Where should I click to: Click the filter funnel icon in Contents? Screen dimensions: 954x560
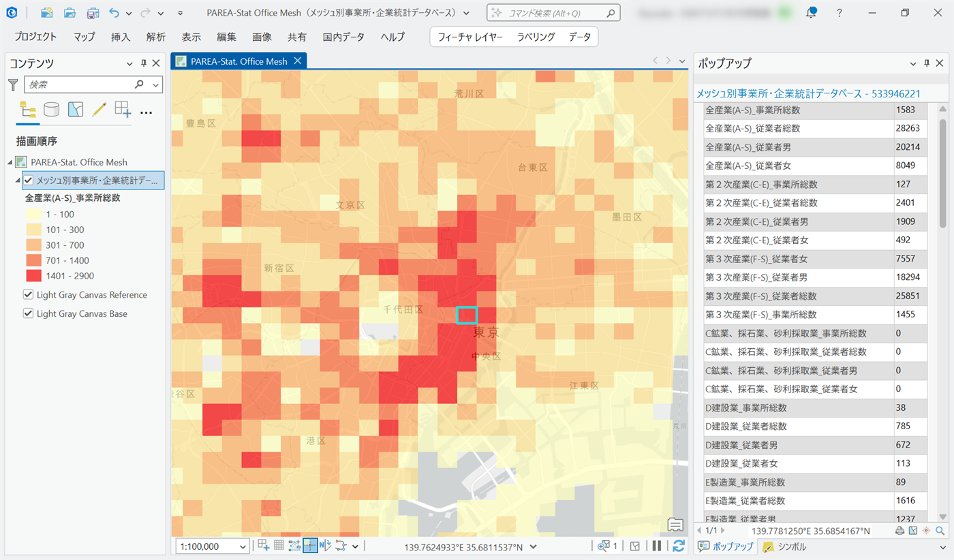pos(13,84)
